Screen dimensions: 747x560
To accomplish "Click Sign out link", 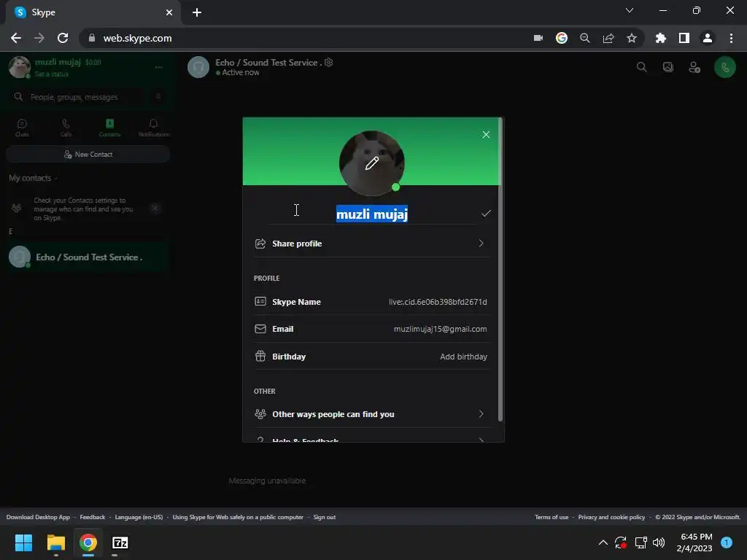I will [325, 517].
